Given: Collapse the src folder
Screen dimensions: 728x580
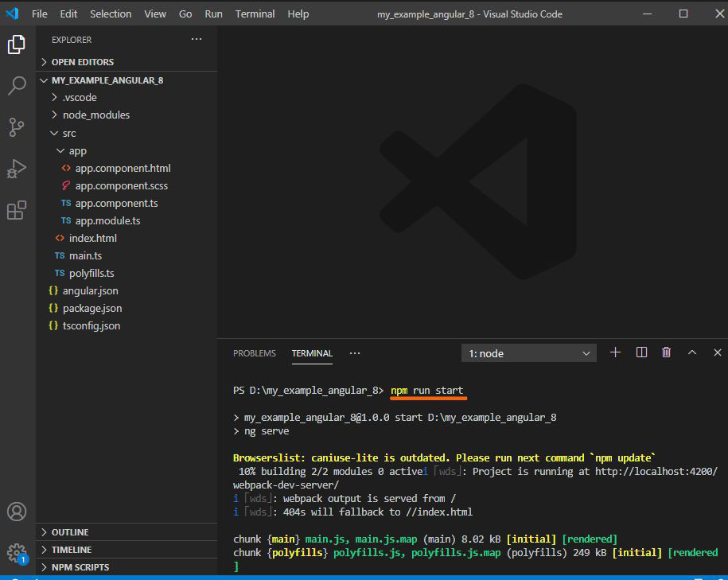Looking at the screenshot, I should tap(69, 133).
